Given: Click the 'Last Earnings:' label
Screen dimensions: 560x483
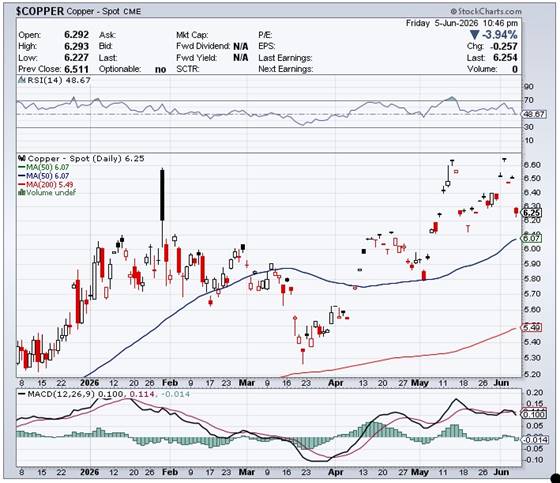Looking at the screenshot, I should (285, 58).
